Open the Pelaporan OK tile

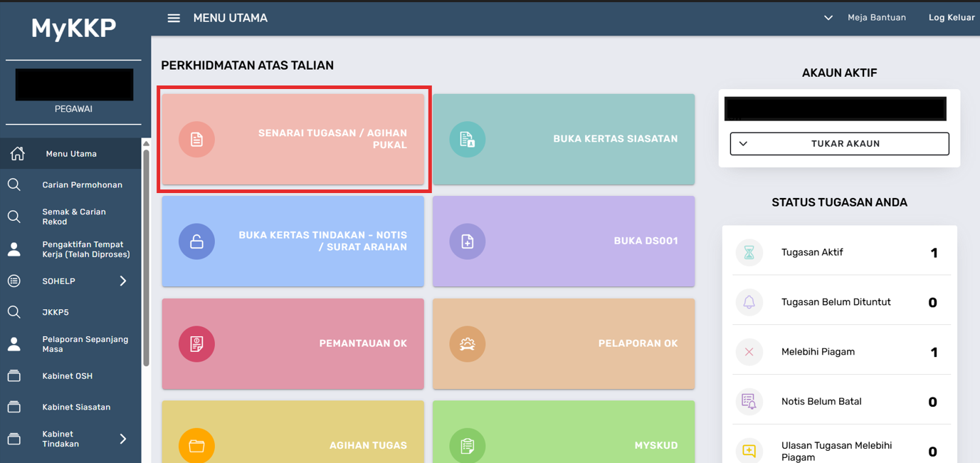[x=564, y=344]
